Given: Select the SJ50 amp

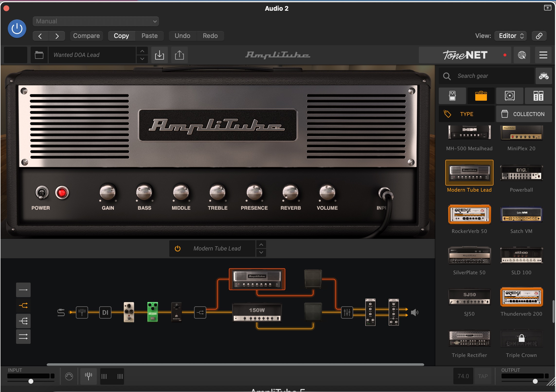Looking at the screenshot, I should click(x=469, y=297).
